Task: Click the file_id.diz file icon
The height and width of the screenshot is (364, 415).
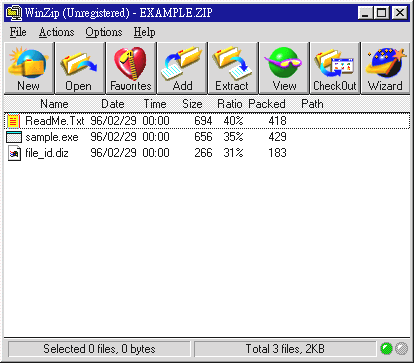Action: [14, 153]
